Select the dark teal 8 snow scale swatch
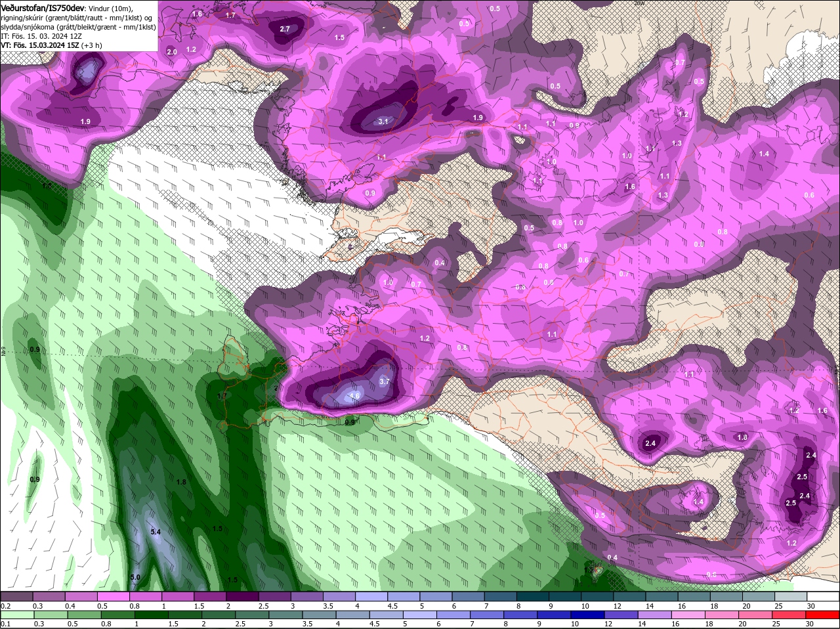This screenshot has width=840, height=629. (x=532, y=596)
